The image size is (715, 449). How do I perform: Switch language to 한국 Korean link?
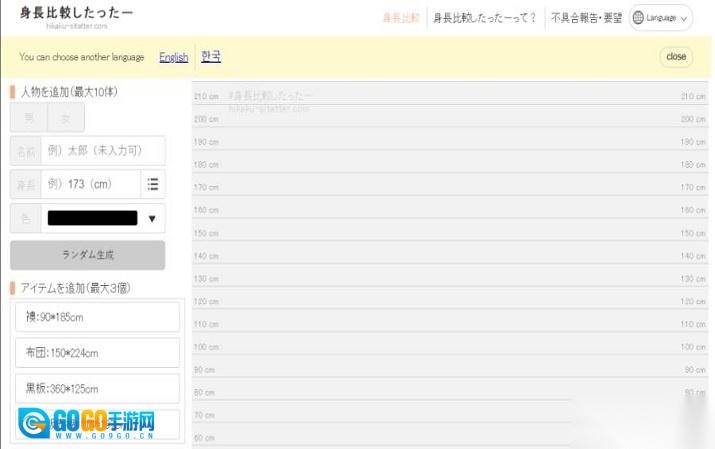coord(211,56)
